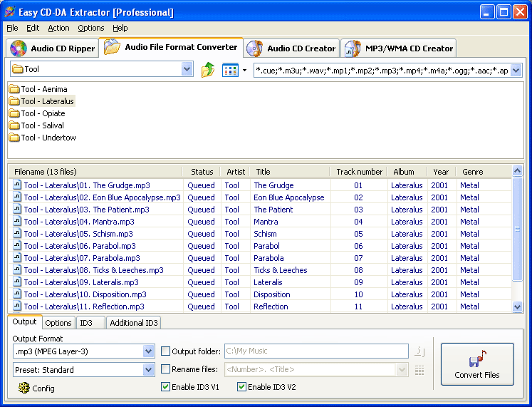The height and width of the screenshot is (407, 532).
Task: Click the up-one-folder arrow icon
Action: click(x=208, y=70)
